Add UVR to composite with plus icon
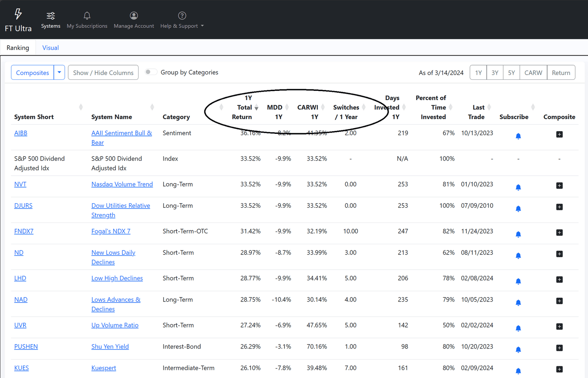 pyautogui.click(x=559, y=327)
